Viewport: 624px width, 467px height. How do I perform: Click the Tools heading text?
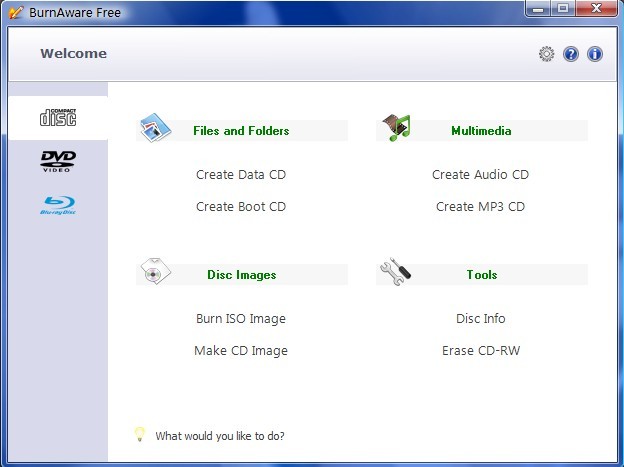pyautogui.click(x=482, y=274)
